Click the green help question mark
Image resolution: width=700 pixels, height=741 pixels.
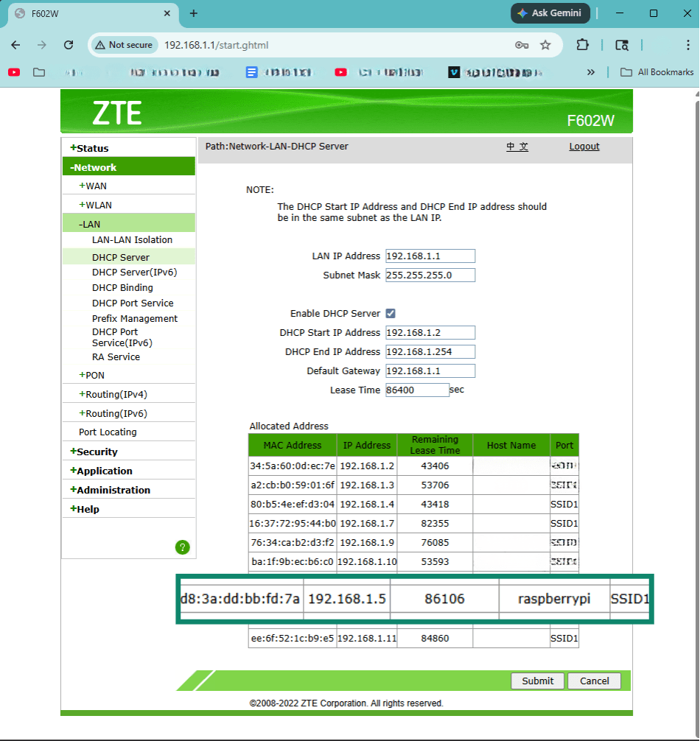tap(183, 547)
